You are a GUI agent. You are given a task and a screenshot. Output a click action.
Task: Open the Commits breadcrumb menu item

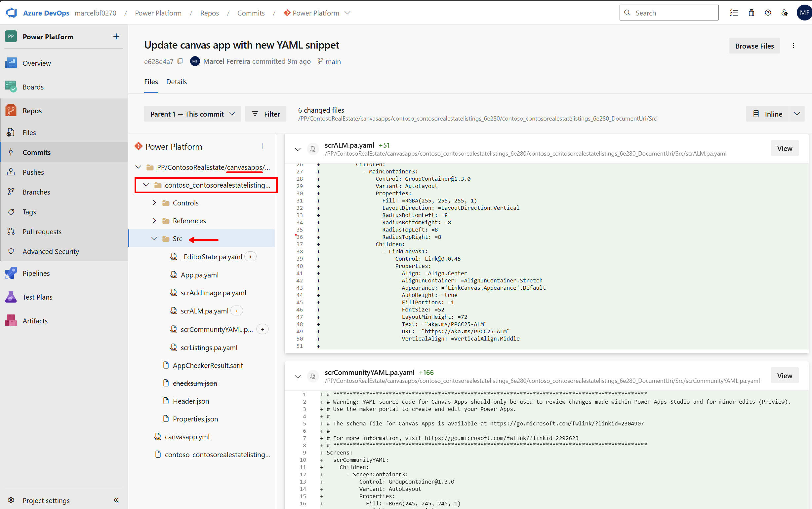(251, 13)
